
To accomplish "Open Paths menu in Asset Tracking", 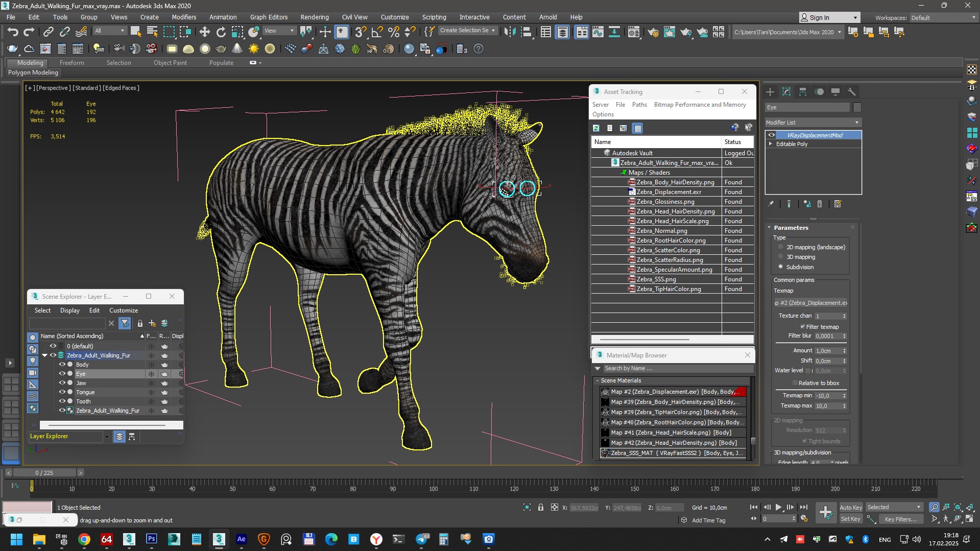I will (639, 105).
